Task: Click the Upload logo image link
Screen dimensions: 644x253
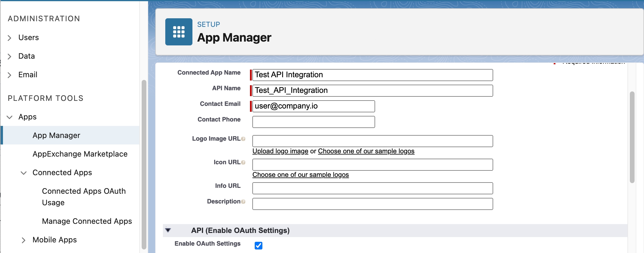Action: (280, 151)
